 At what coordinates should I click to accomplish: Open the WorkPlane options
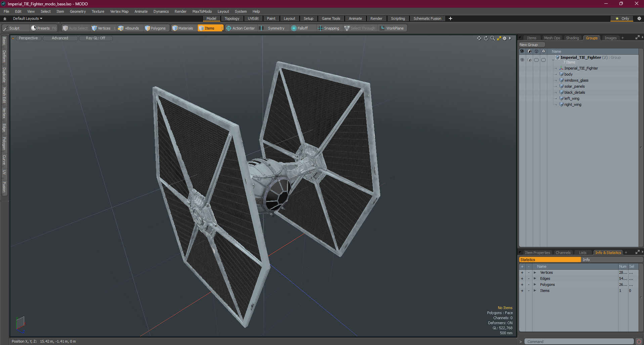tap(392, 28)
